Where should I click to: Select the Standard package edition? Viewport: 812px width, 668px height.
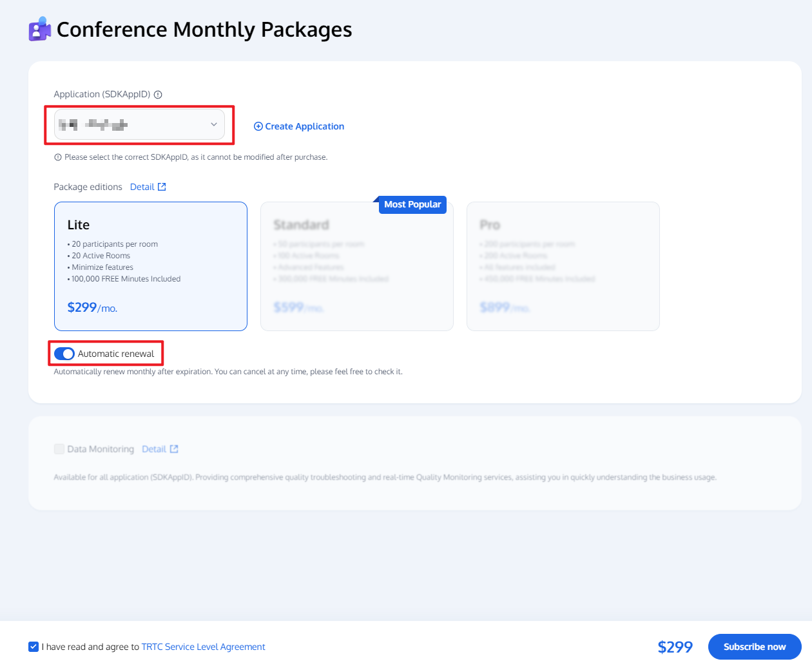tap(356, 266)
